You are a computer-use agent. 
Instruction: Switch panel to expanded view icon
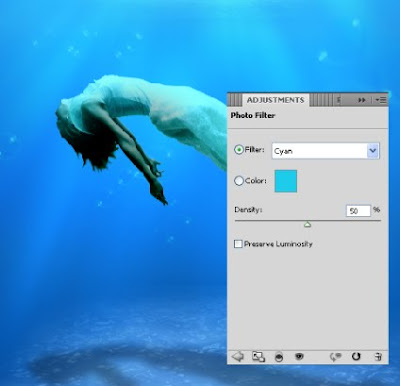coord(258,357)
